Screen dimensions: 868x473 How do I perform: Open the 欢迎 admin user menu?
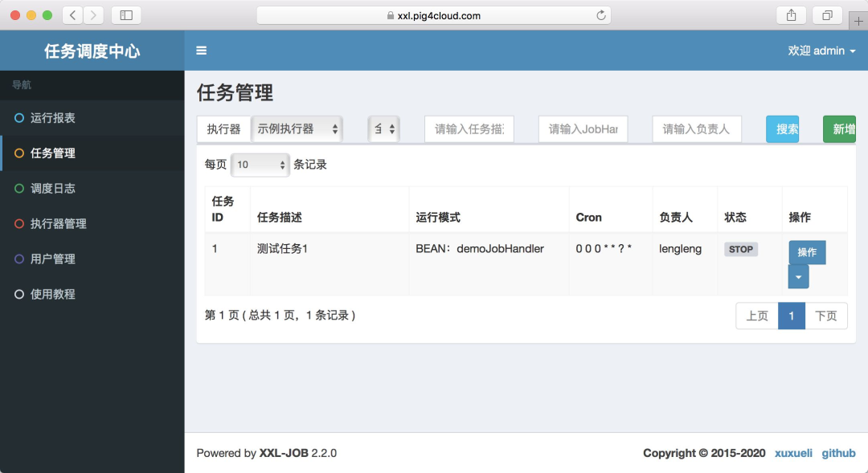point(822,50)
